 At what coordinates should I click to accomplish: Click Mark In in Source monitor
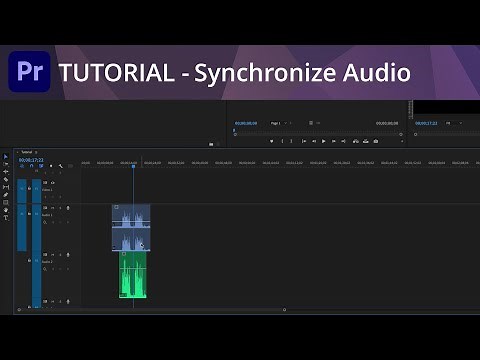pos(282,141)
